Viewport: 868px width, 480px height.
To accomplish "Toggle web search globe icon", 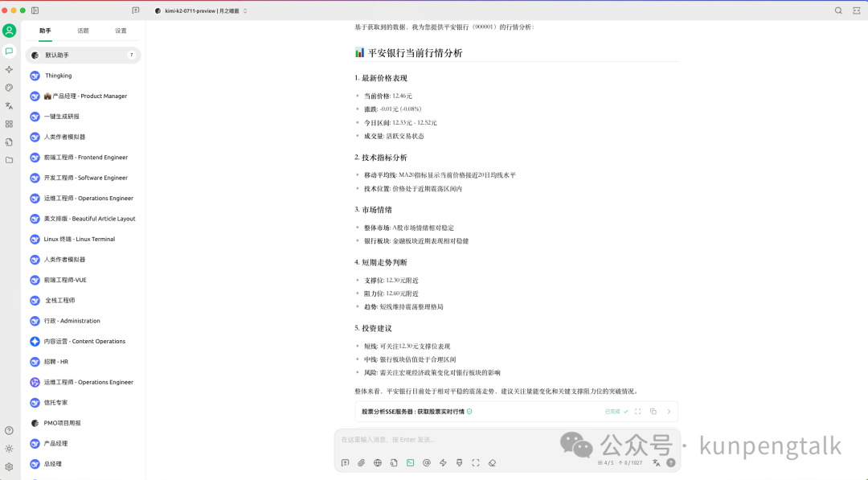I will pyautogui.click(x=378, y=463).
